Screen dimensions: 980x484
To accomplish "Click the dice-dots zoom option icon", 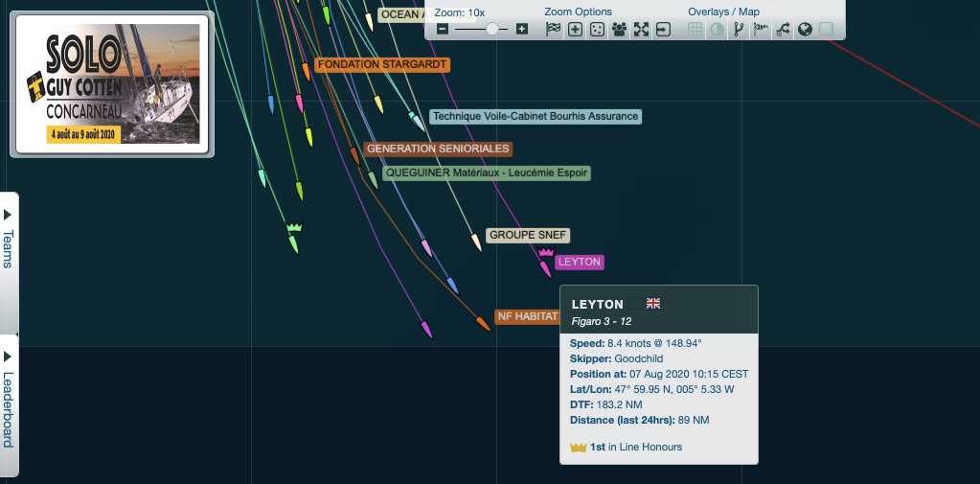I will (x=598, y=29).
